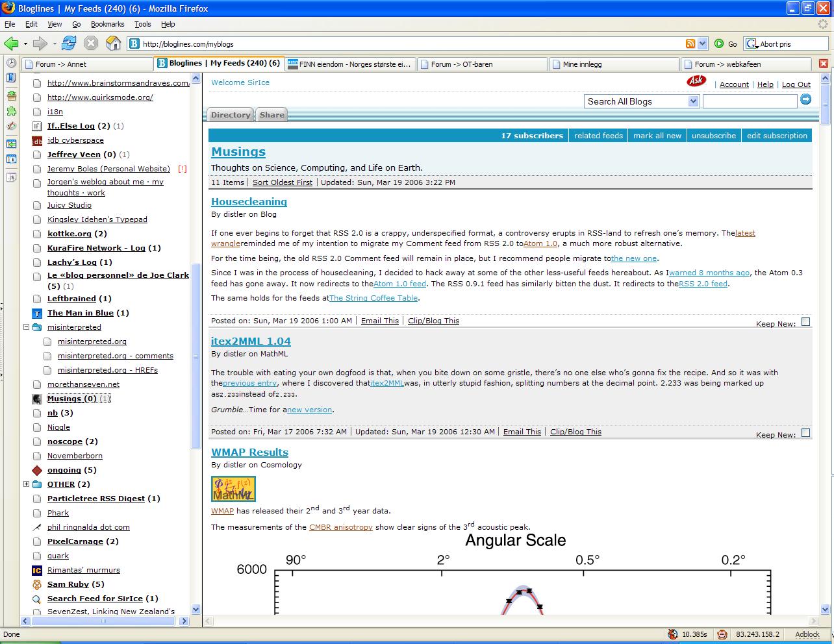The image size is (834, 644).
Task: Click the 83.243.158.2 status bar text
Action: click(758, 634)
